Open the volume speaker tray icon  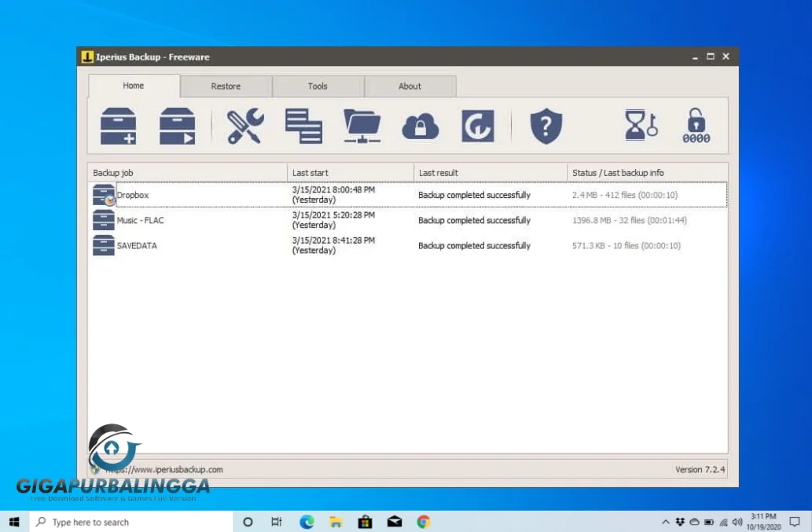click(737, 522)
